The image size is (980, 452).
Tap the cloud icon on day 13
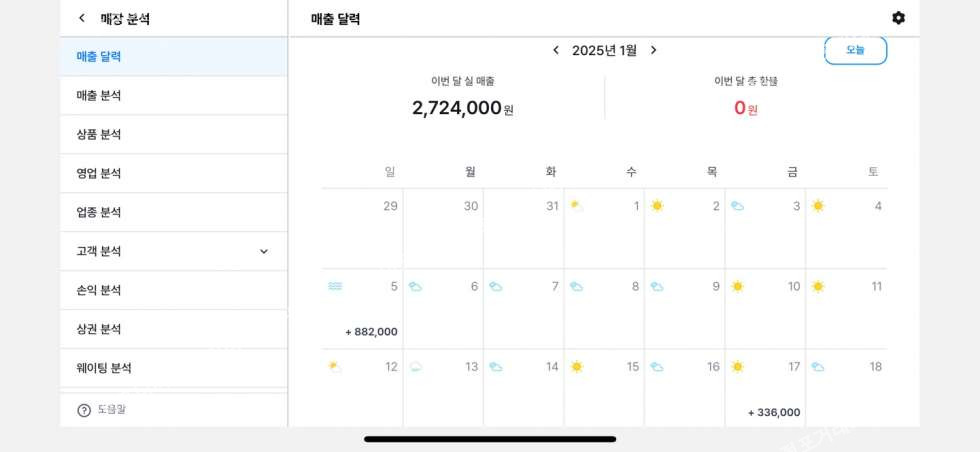pos(416,367)
